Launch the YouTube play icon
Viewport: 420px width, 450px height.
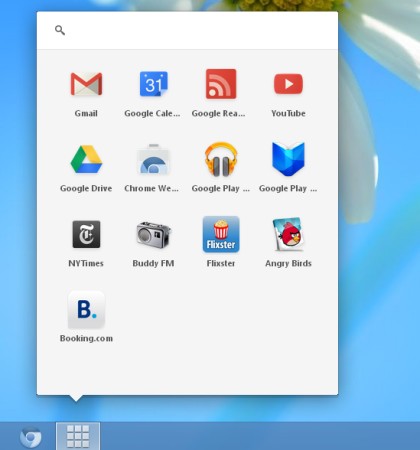pos(288,84)
